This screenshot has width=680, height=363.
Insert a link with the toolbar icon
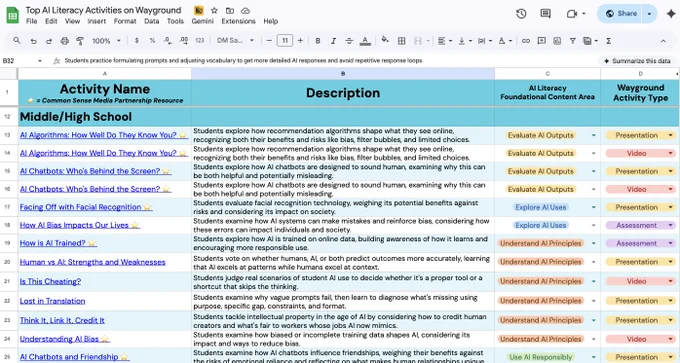(526, 41)
